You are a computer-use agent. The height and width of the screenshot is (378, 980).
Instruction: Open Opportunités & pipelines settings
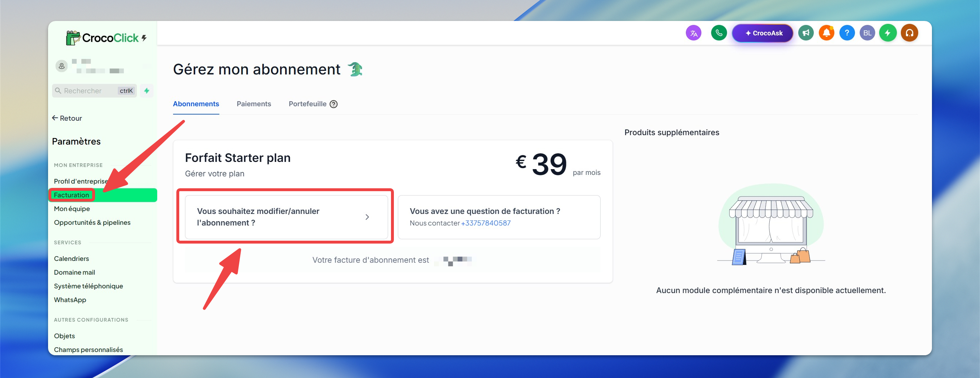(92, 223)
